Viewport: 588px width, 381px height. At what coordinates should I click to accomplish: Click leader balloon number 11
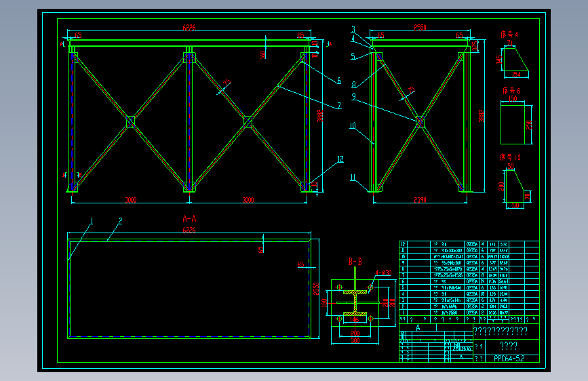[353, 178]
